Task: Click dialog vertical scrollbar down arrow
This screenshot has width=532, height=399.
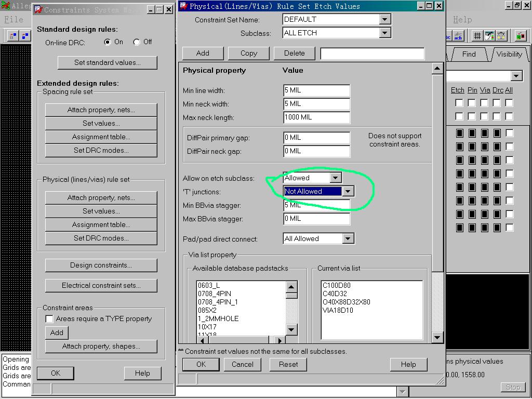Action: coord(437,337)
